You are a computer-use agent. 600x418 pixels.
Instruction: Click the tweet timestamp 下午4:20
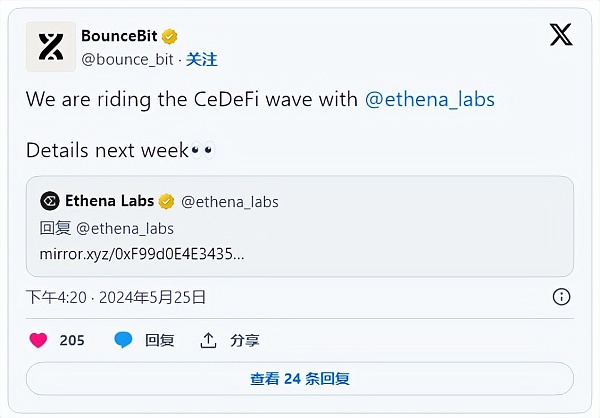tap(56, 297)
